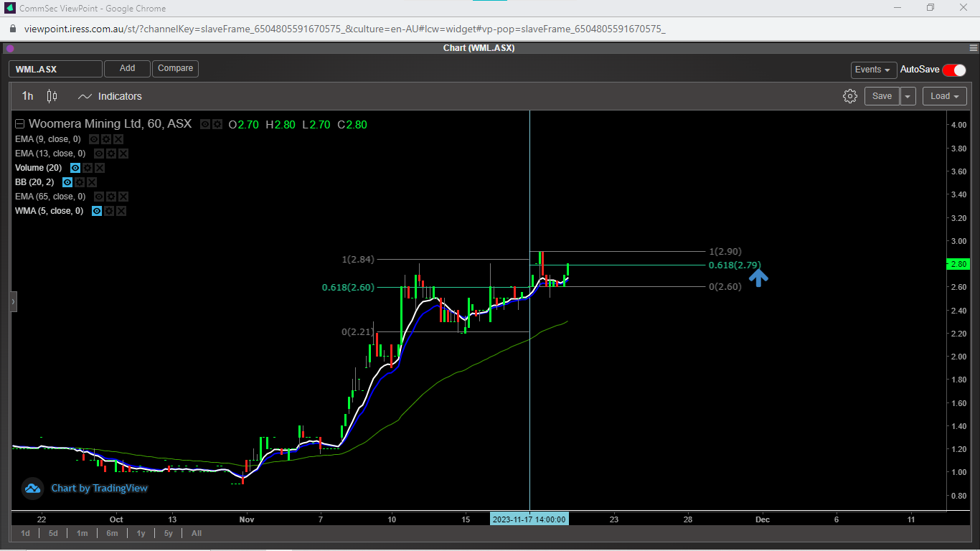Toggle visibility of EMA (13, close, 0)
The width and height of the screenshot is (980, 551).
(99, 154)
